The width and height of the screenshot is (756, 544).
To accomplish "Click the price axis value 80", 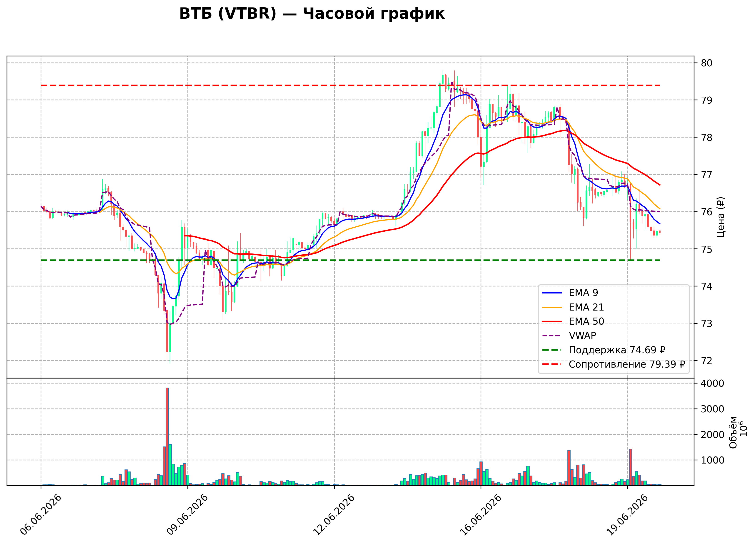I will [x=706, y=63].
